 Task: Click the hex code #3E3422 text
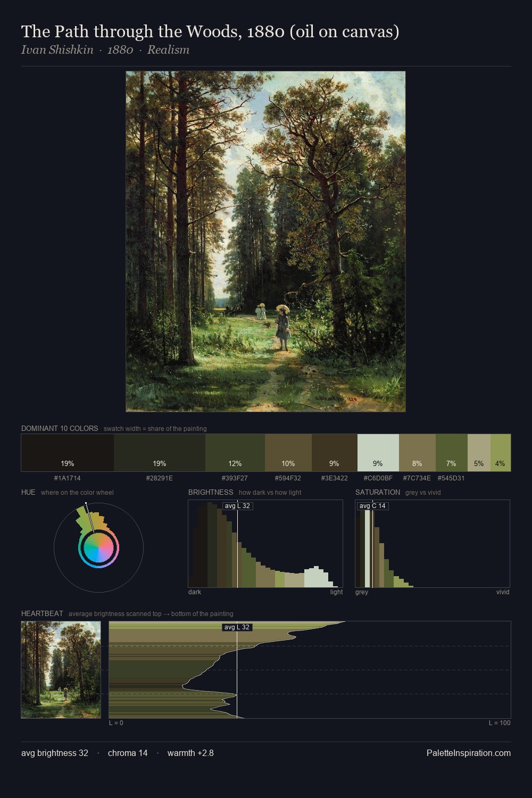[334, 478]
